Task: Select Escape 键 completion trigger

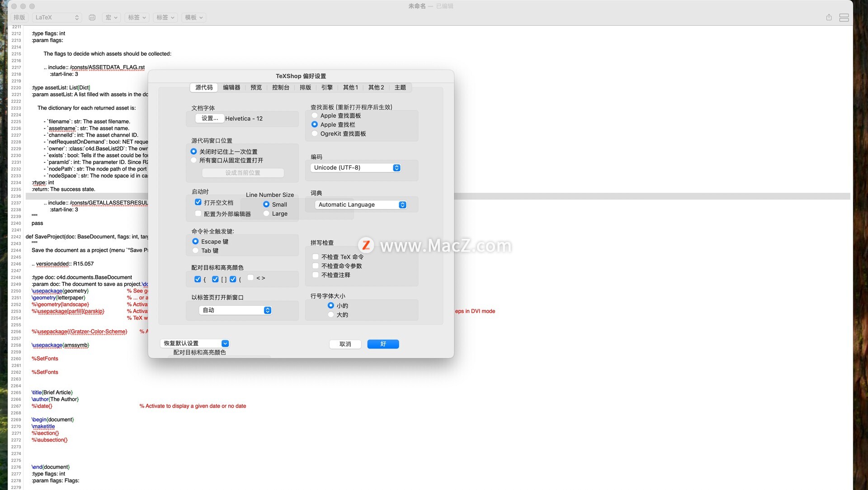Action: pos(195,242)
